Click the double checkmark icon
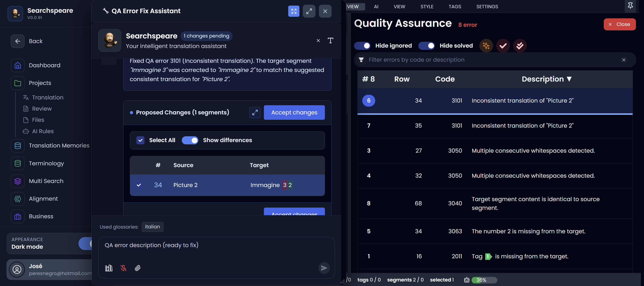 [520, 46]
